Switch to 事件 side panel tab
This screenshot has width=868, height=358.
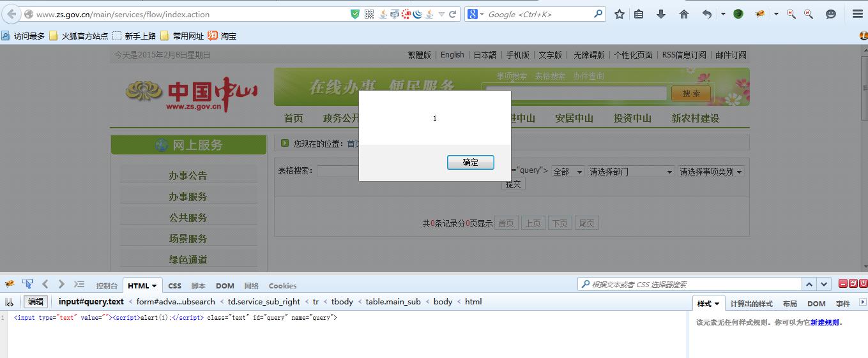tap(842, 304)
